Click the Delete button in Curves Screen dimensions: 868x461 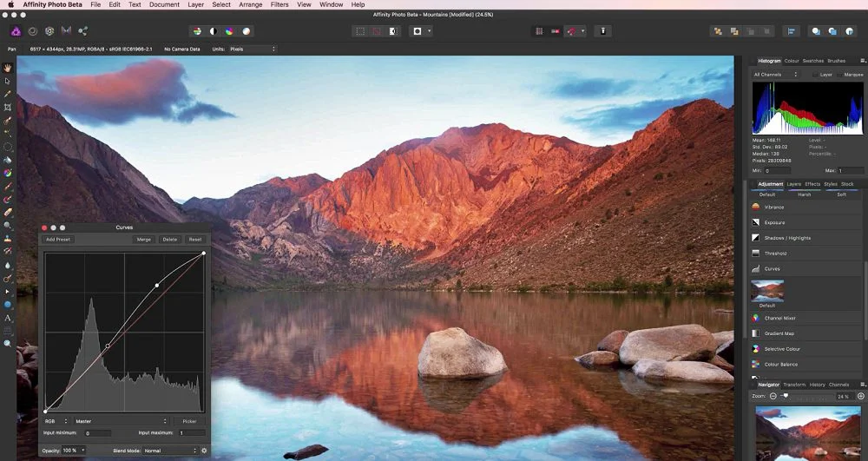[x=170, y=240]
